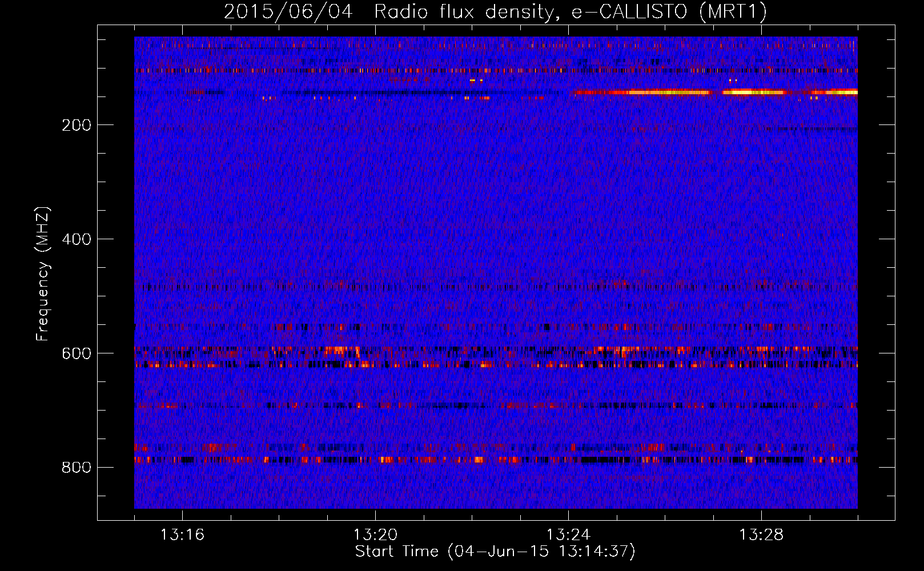The image size is (924, 571).
Task: Click the 13:24 time tick label
Action: click(x=568, y=535)
